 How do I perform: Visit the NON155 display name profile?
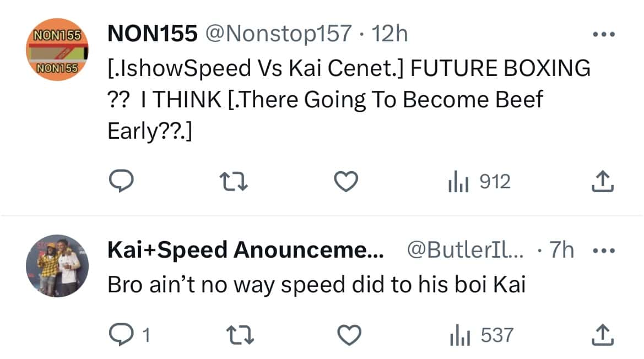152,34
